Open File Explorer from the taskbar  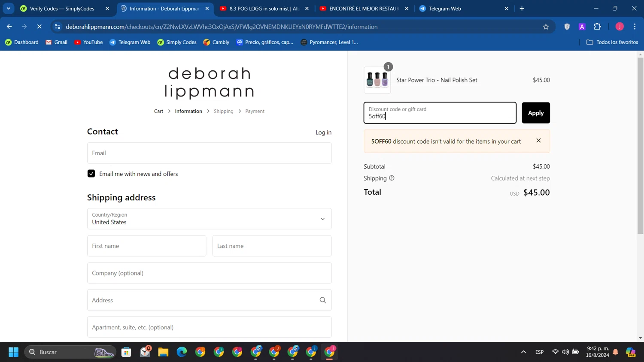pyautogui.click(x=163, y=352)
